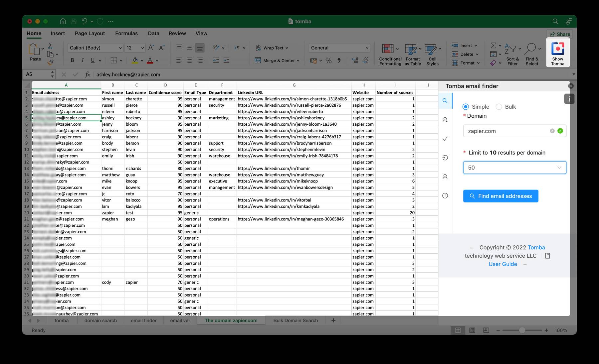Cut selection with scissors icon

click(x=50, y=46)
